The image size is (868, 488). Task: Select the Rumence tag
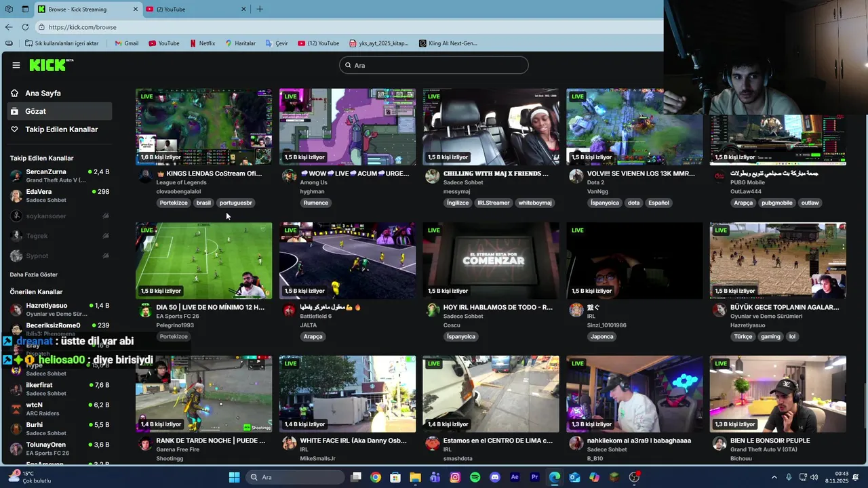(316, 203)
